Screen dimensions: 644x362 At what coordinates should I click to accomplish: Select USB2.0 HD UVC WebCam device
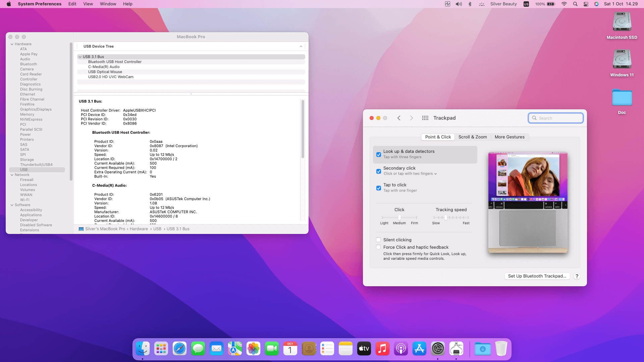pyautogui.click(x=111, y=77)
